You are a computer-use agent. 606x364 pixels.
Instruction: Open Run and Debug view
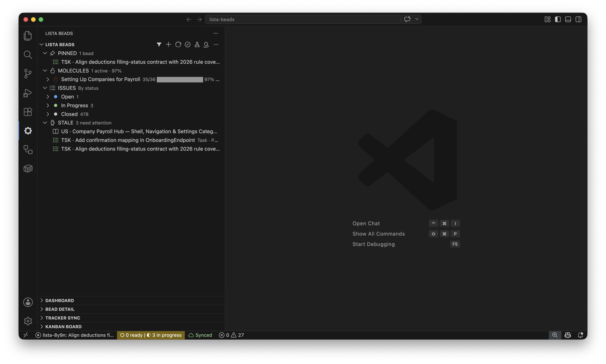click(x=28, y=93)
